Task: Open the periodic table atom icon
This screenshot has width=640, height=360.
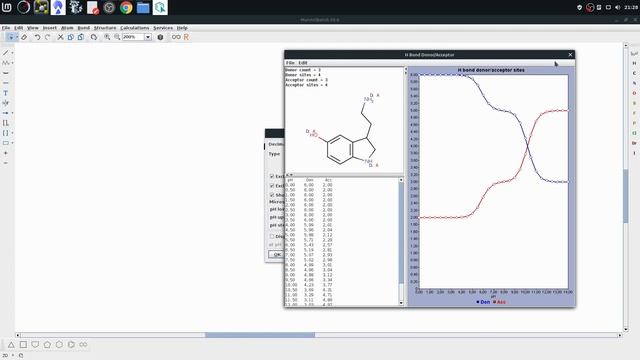Action: 634,53
